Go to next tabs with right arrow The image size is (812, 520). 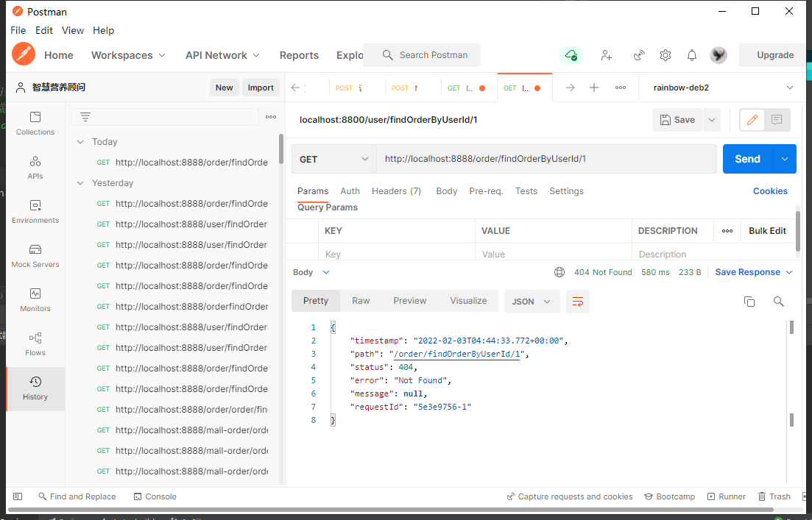point(570,88)
